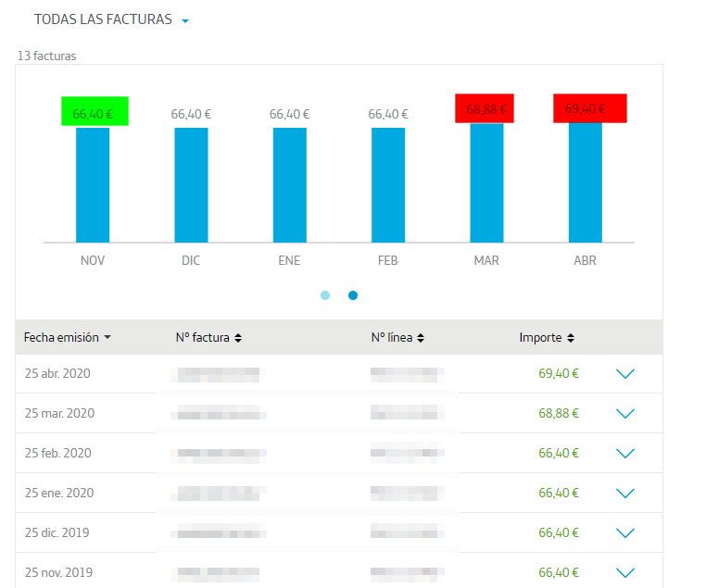Click the NOV blue bar
The image size is (706, 588).
coord(93,184)
